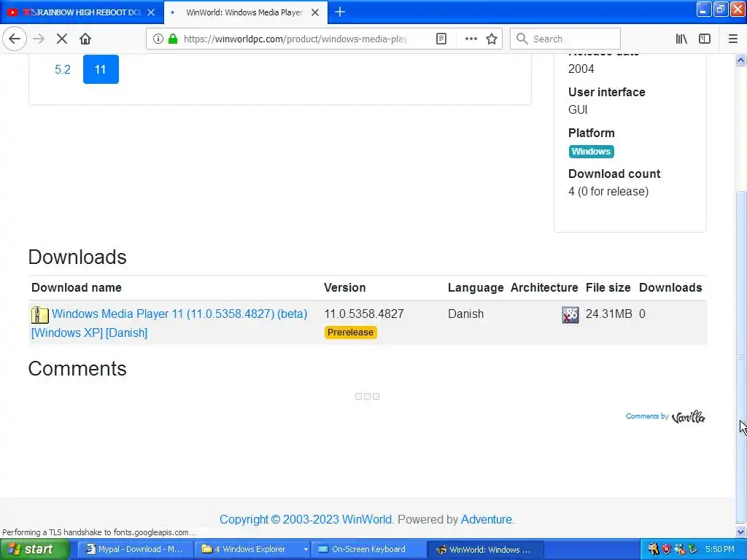Select version 11 button
The image size is (747, 560).
101,69
